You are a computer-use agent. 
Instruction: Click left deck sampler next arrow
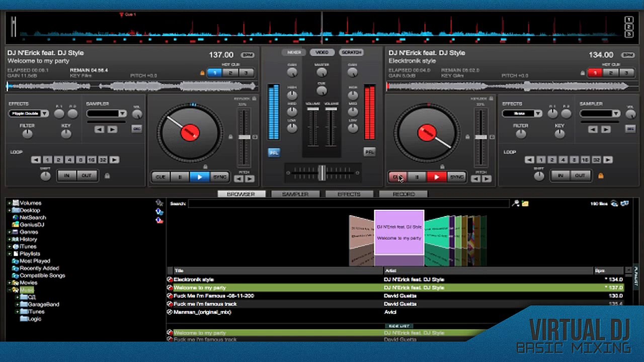pos(112,129)
